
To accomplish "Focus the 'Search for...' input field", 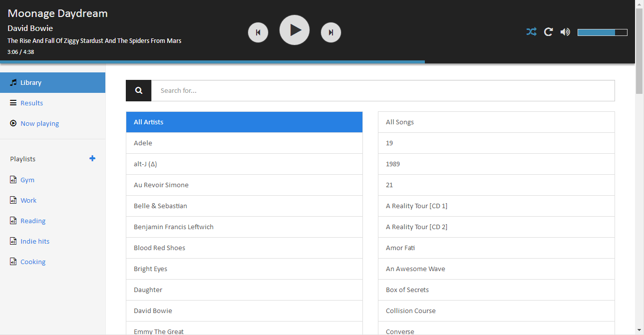I will 383,90.
